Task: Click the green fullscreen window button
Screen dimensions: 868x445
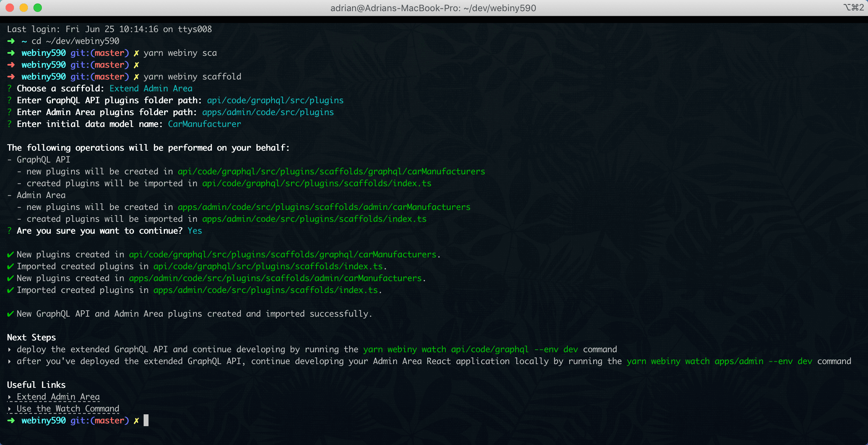Action: tap(38, 8)
